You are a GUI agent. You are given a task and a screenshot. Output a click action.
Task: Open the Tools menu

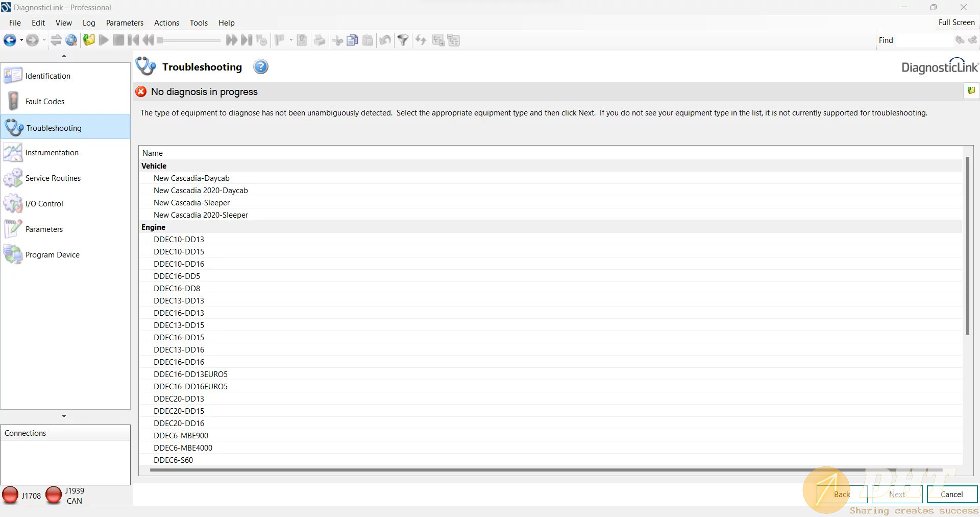[x=199, y=23]
